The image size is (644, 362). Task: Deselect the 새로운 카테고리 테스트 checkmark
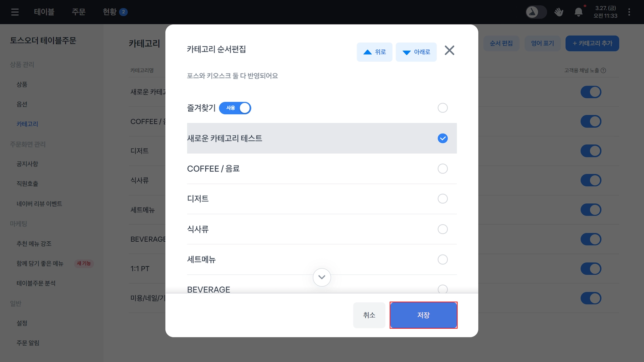tap(442, 138)
